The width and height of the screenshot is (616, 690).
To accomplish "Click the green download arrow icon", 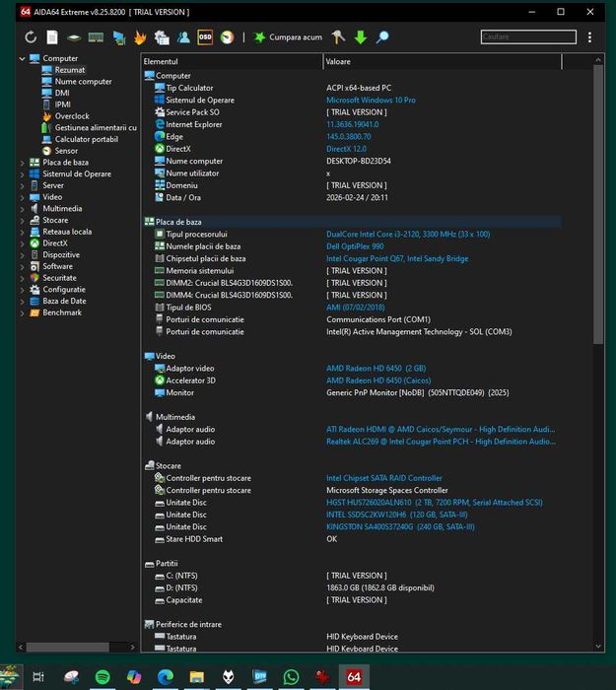I will [361, 37].
